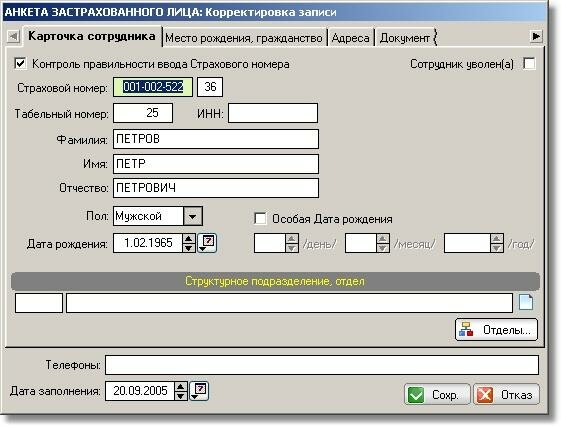Switch to Место рождения, гражданство tab

244,38
